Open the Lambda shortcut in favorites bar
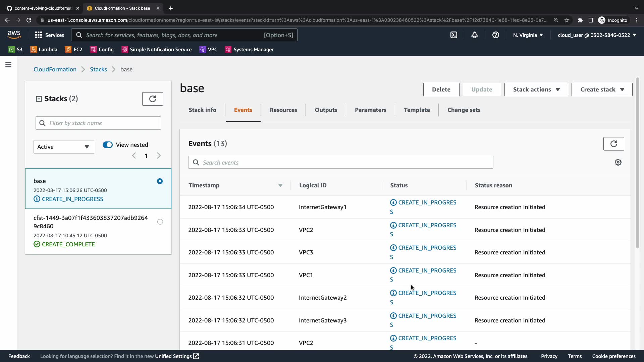The width and height of the screenshot is (644, 362). 44,50
